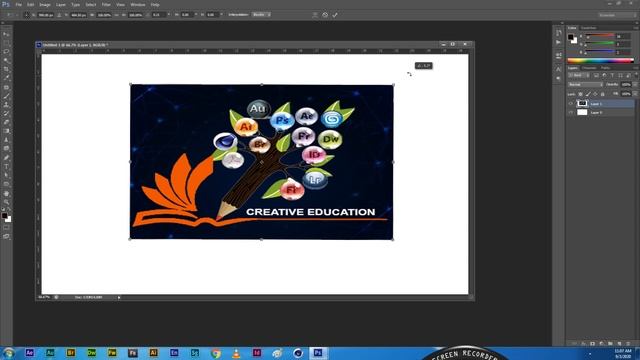Viewport: 640px width, 360px height.
Task: Select the Zoom tool
Action: click(x=6, y=202)
